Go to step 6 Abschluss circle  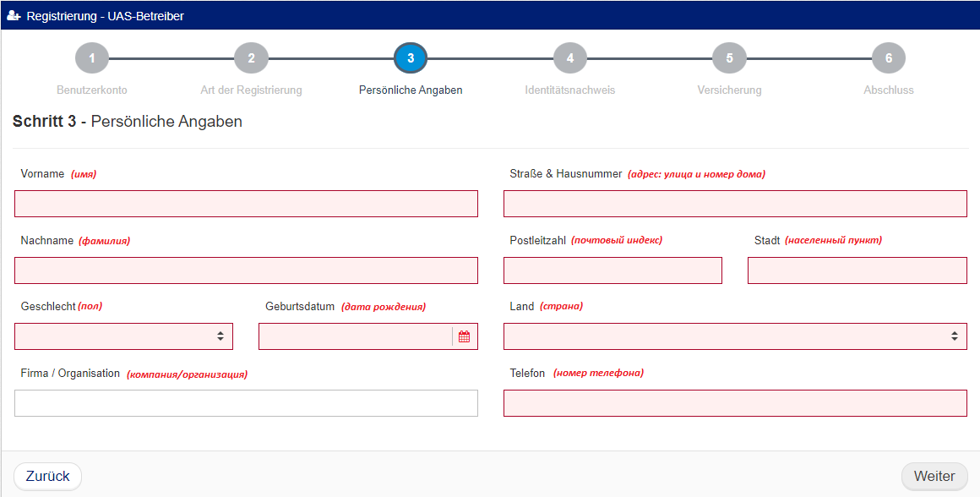[889, 58]
